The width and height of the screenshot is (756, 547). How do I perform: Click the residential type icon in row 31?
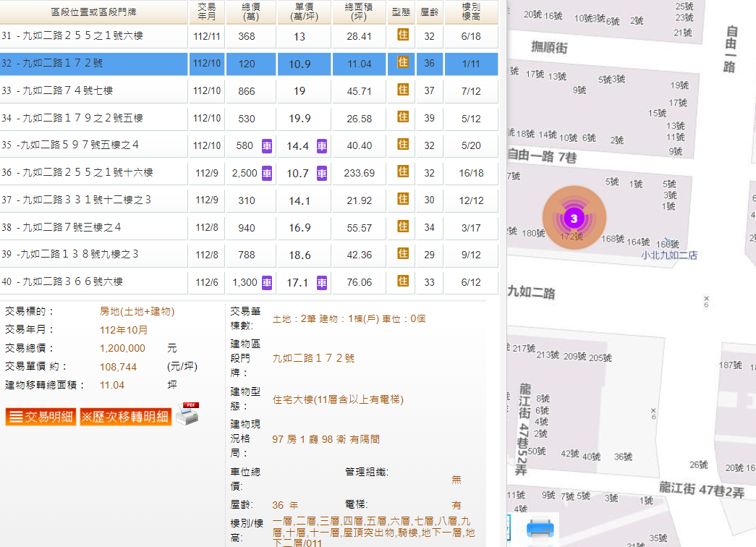pyautogui.click(x=402, y=35)
